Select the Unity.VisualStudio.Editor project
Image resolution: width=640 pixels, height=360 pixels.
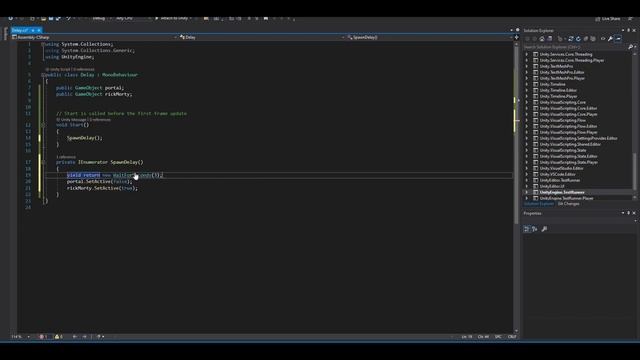pos(562,168)
